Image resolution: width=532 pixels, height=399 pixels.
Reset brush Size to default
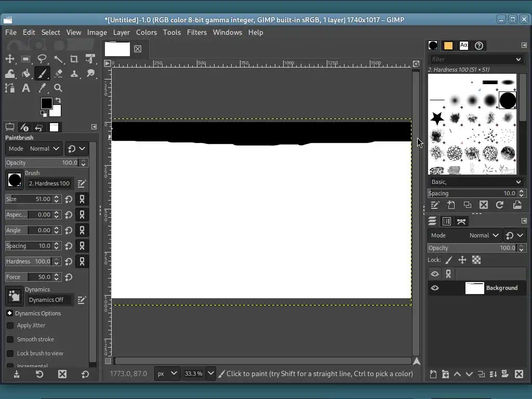pos(69,199)
